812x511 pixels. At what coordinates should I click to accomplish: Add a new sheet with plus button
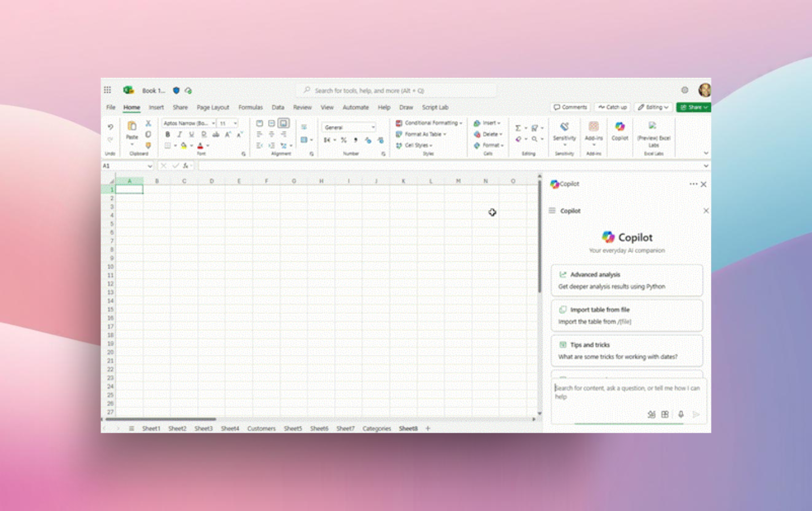tap(428, 429)
